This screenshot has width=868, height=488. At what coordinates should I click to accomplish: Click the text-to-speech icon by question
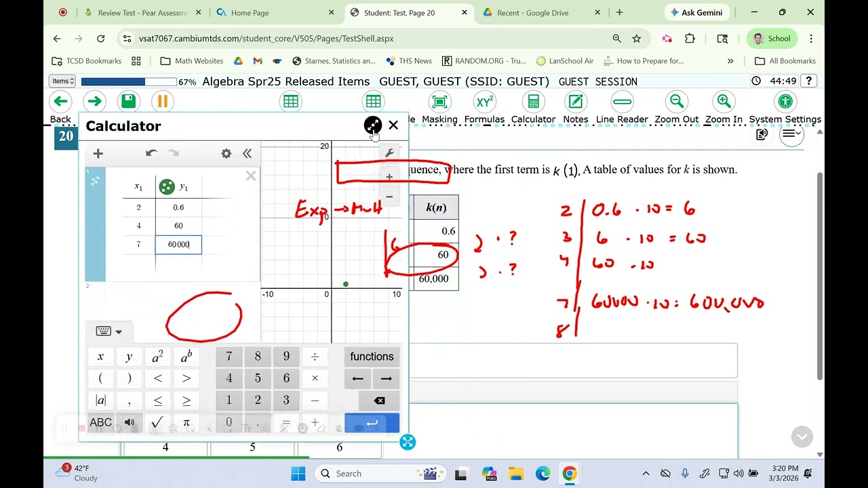[762, 134]
